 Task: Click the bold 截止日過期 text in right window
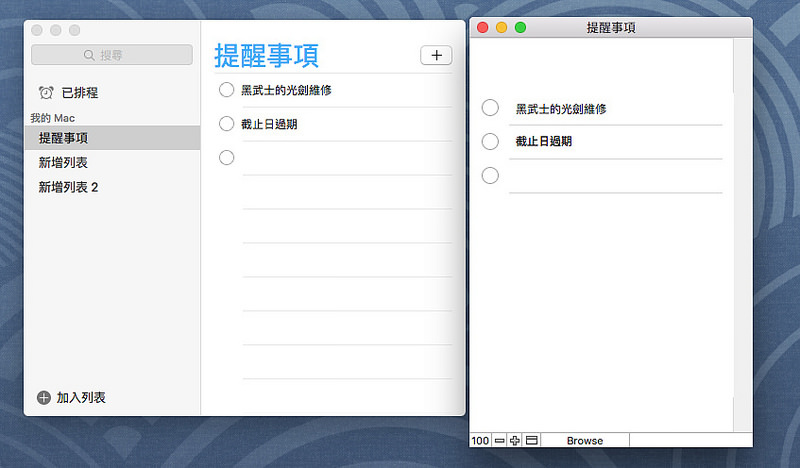[x=543, y=141]
